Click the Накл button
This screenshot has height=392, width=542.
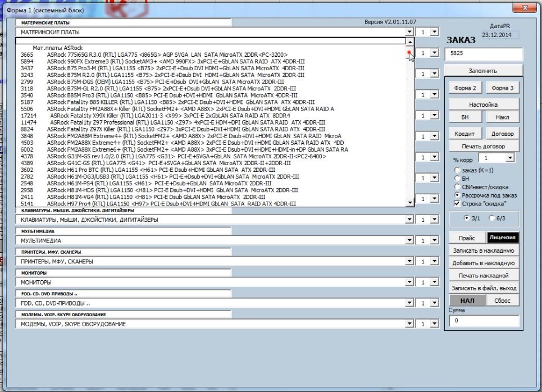point(502,117)
